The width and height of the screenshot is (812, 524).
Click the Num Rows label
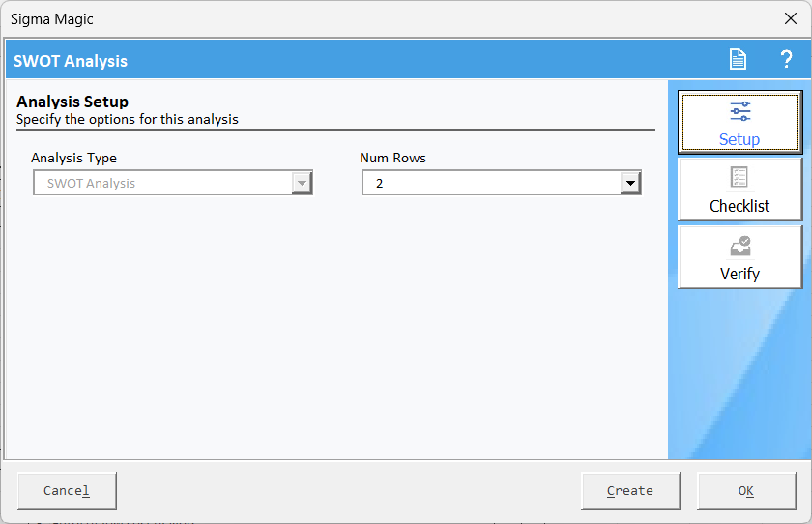pos(392,158)
